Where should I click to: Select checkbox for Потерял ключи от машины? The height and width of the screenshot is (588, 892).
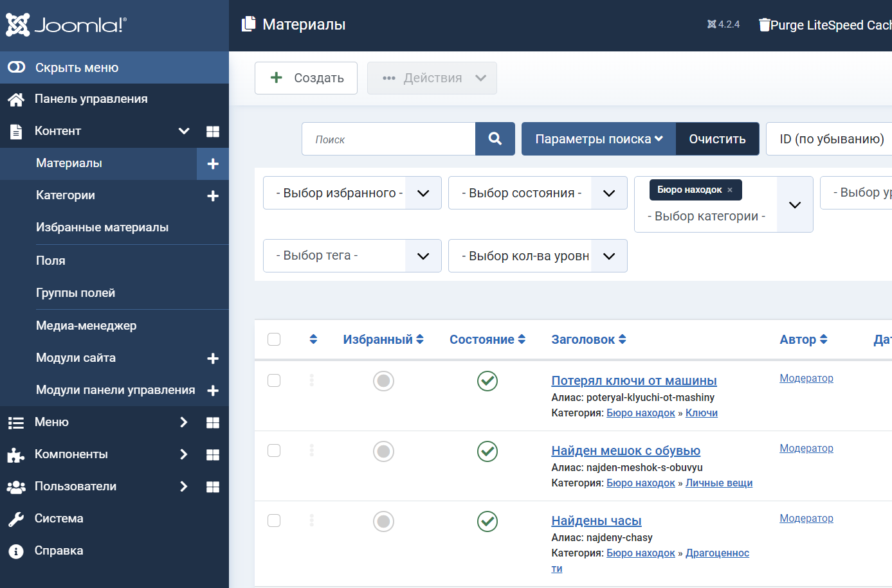(x=274, y=380)
